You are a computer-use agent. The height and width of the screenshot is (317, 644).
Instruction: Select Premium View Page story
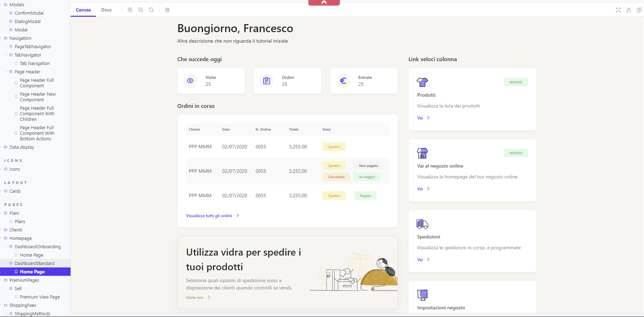[40, 297]
